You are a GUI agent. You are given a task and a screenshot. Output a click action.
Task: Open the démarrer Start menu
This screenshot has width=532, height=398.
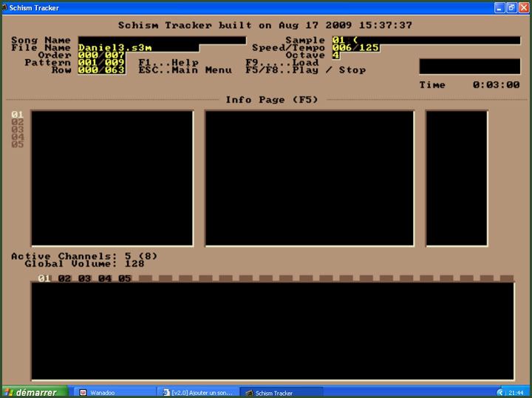click(x=35, y=392)
